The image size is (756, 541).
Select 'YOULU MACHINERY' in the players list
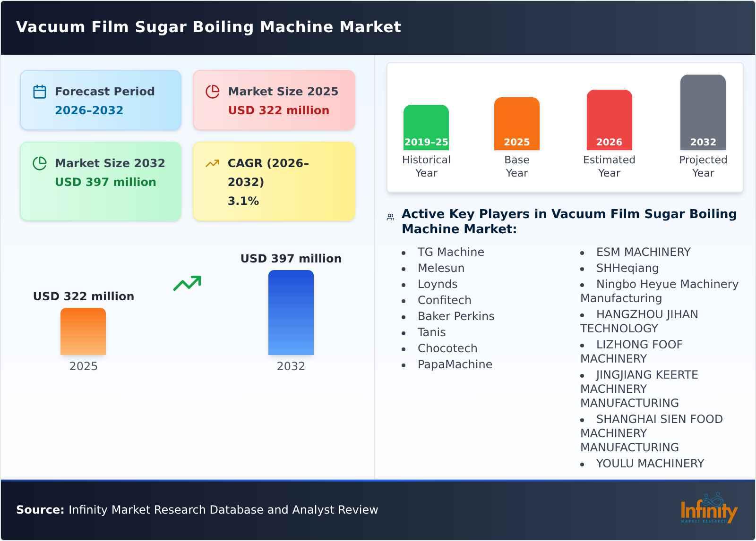(x=650, y=464)
